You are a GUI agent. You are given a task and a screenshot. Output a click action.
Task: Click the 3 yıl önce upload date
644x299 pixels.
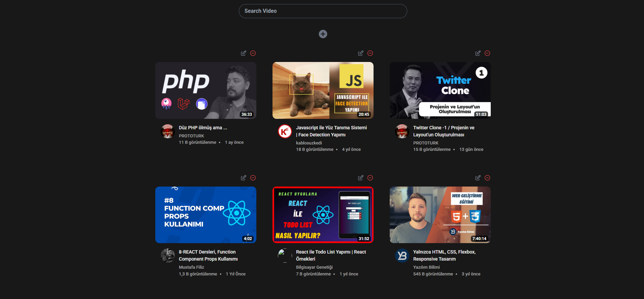[471, 274]
